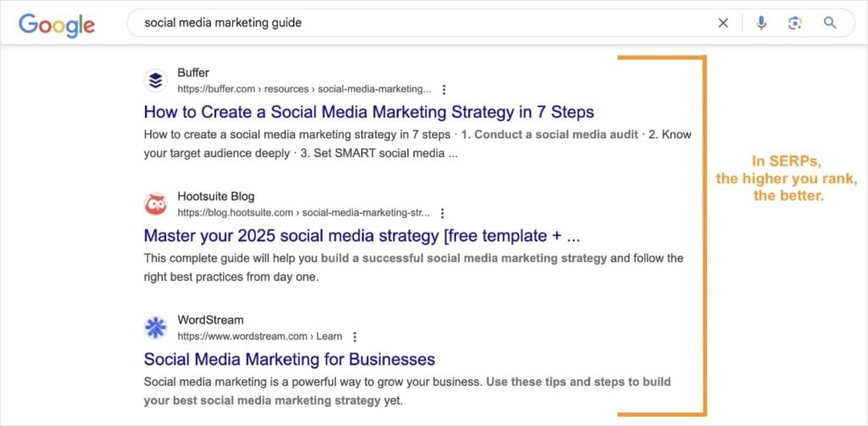
Task: Click the WordStream site name
Action: tap(210, 320)
